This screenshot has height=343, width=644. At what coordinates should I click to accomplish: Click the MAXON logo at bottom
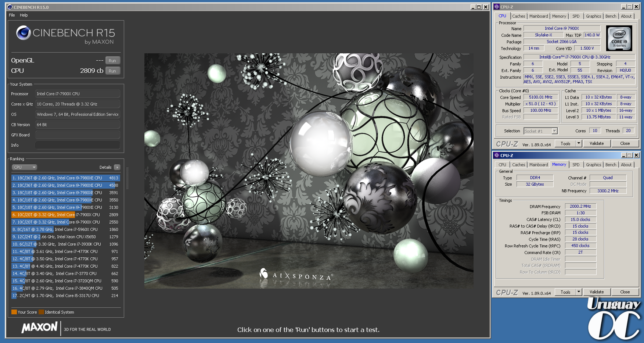[40, 327]
